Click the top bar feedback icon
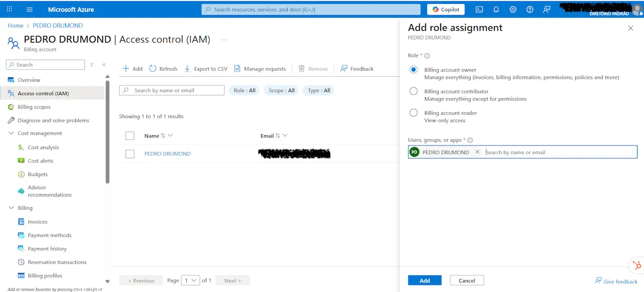This screenshot has width=644, height=292. [546, 9]
